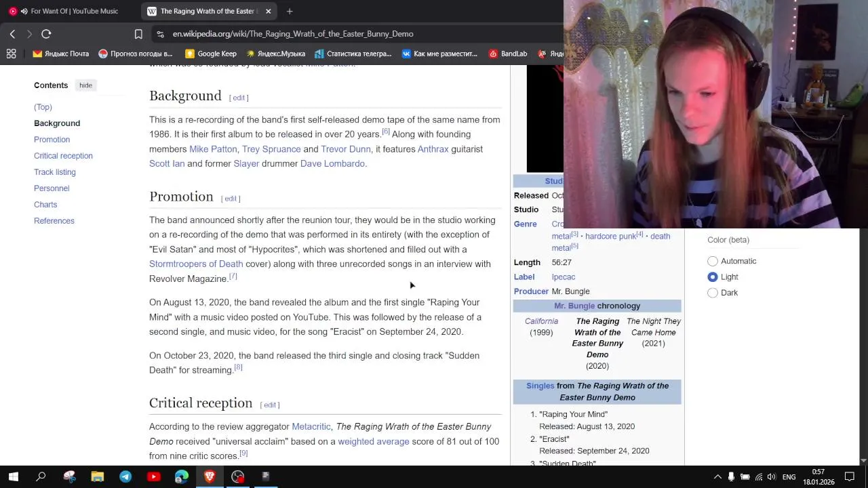Go to Charts in contents list
Viewport: 868px width, 488px height.
pyautogui.click(x=45, y=205)
